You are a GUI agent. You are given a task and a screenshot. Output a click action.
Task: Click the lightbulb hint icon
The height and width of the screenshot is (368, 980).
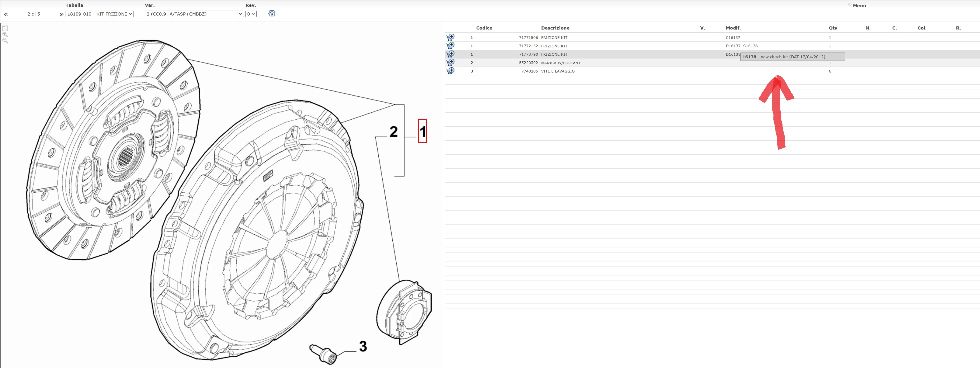(x=271, y=13)
